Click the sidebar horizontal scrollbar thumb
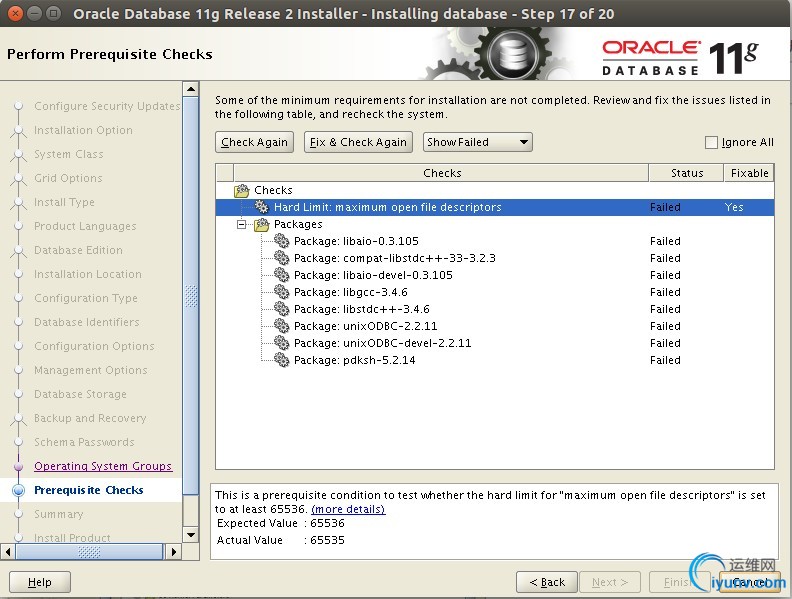The image size is (792, 599). [89, 552]
